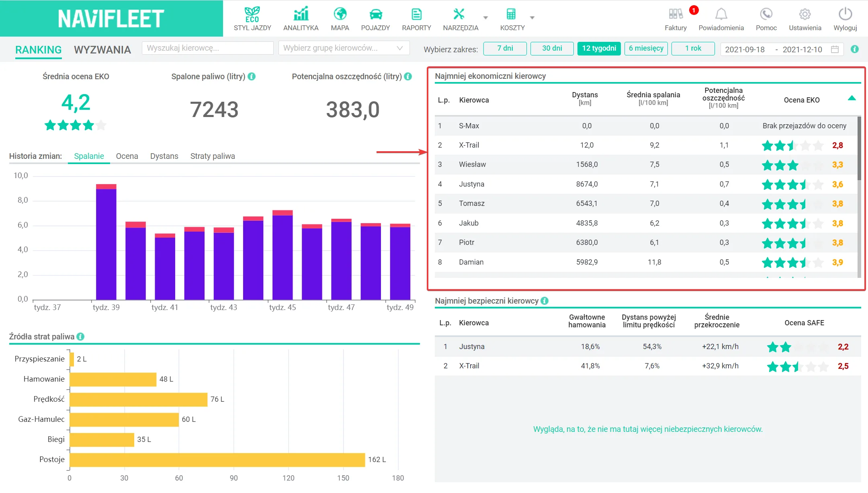868x493 pixels.
Task: Click info icon next to Spalone paliwo
Action: 252,76
